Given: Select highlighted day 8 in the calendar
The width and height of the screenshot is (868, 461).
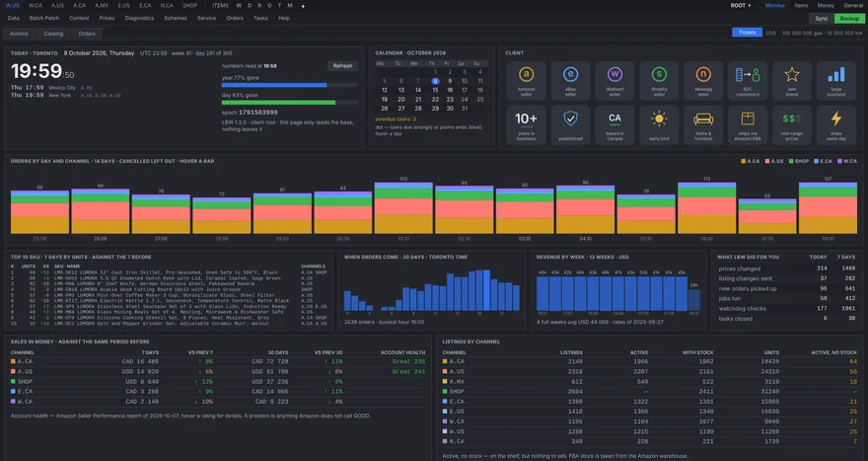Looking at the screenshot, I should pyautogui.click(x=435, y=81).
